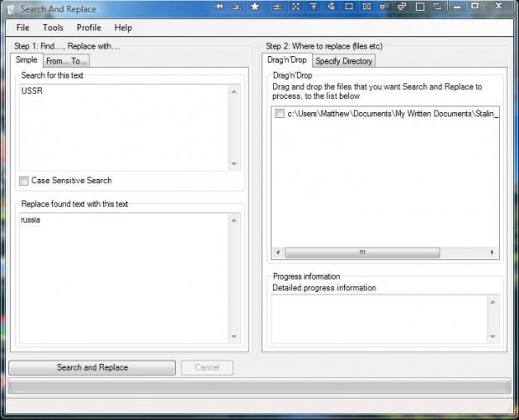The image size is (519, 420).
Task: Click the Search And Replace app icon
Action: pos(11,9)
